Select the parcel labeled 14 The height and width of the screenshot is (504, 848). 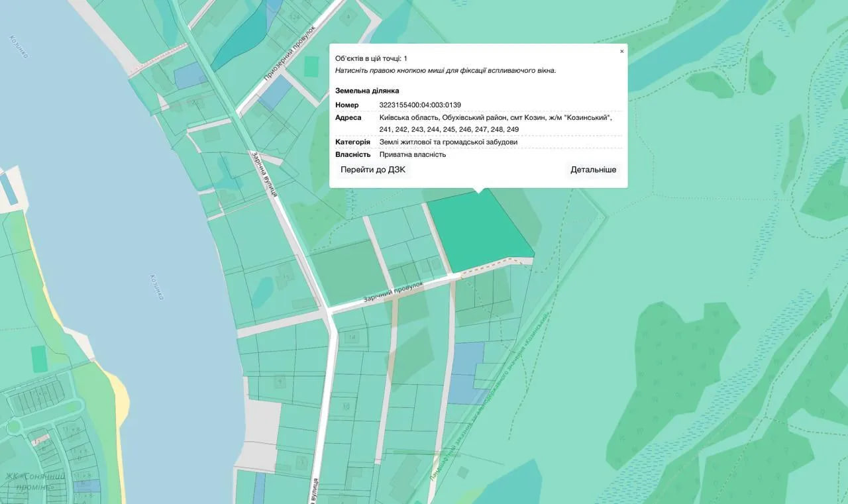point(352,338)
